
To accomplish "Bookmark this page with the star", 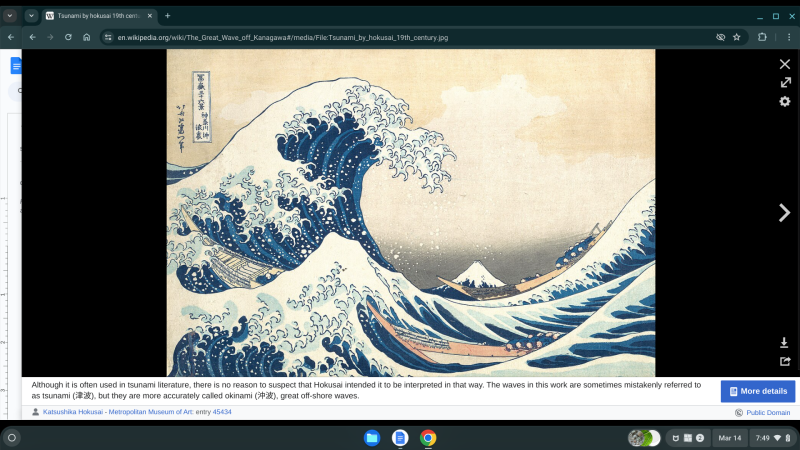I will click(737, 37).
